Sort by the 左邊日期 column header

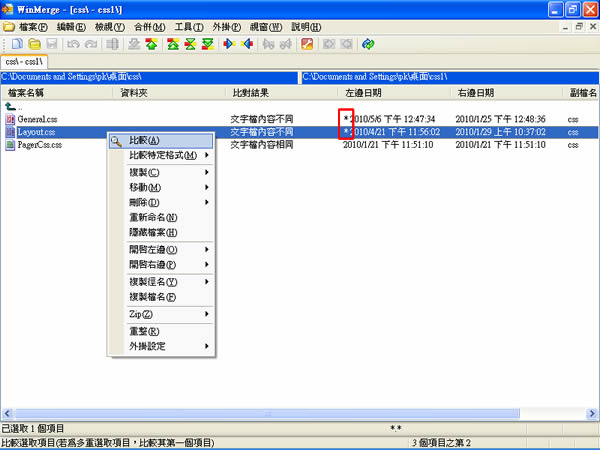tap(394, 93)
